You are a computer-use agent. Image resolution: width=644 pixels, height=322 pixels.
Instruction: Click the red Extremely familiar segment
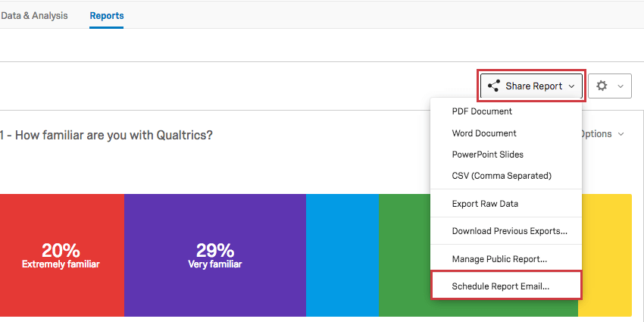[61, 255]
